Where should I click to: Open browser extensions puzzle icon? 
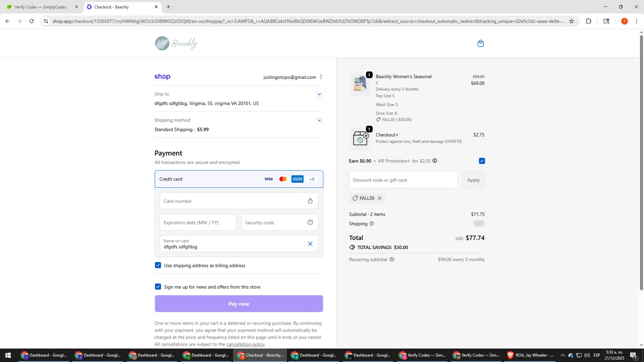click(589, 21)
